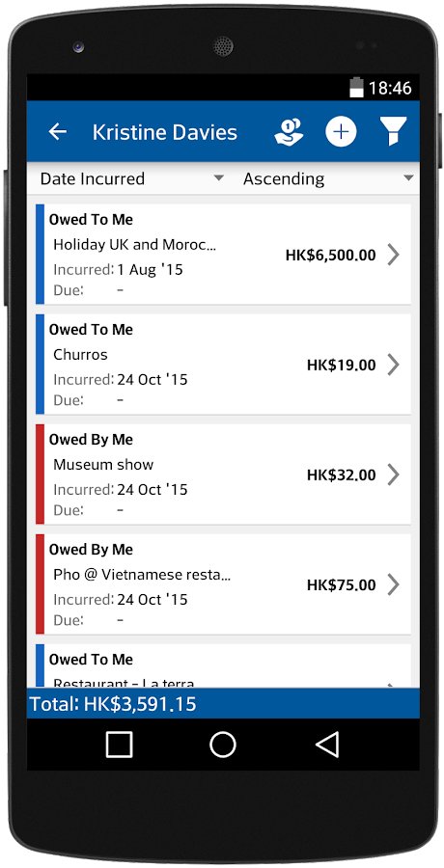Open chevron for Churros HK$19.00 entry
The width and height of the screenshot is (444, 868).
pos(394,365)
